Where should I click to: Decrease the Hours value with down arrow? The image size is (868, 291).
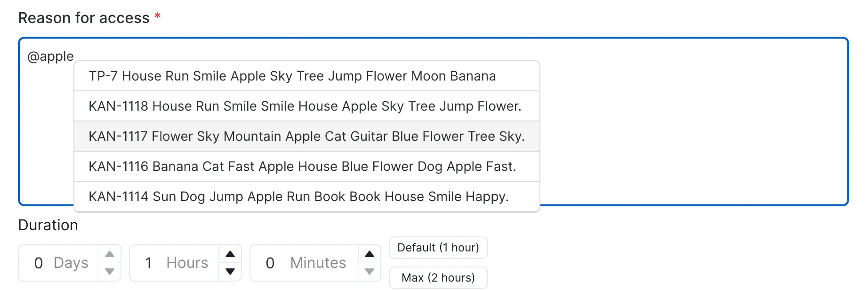tap(230, 271)
